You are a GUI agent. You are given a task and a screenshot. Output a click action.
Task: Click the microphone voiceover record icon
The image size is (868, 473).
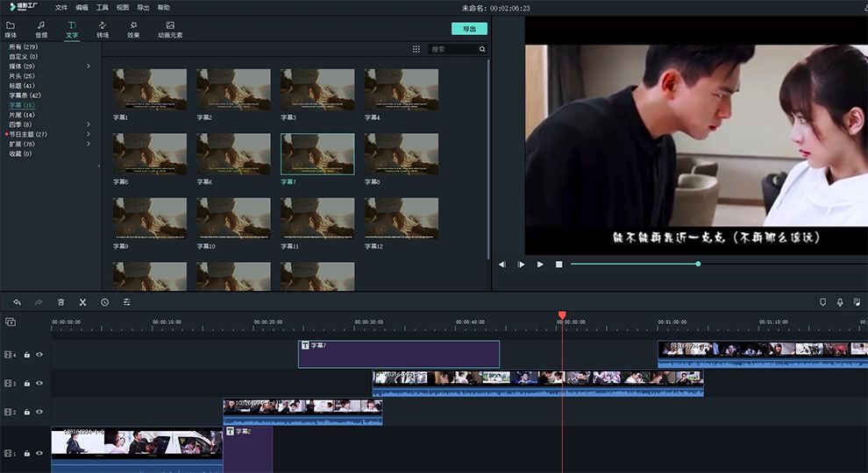coord(840,302)
